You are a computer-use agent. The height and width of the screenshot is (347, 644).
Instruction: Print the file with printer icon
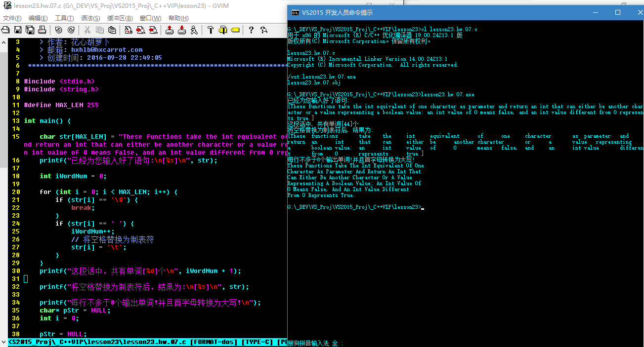[42, 30]
